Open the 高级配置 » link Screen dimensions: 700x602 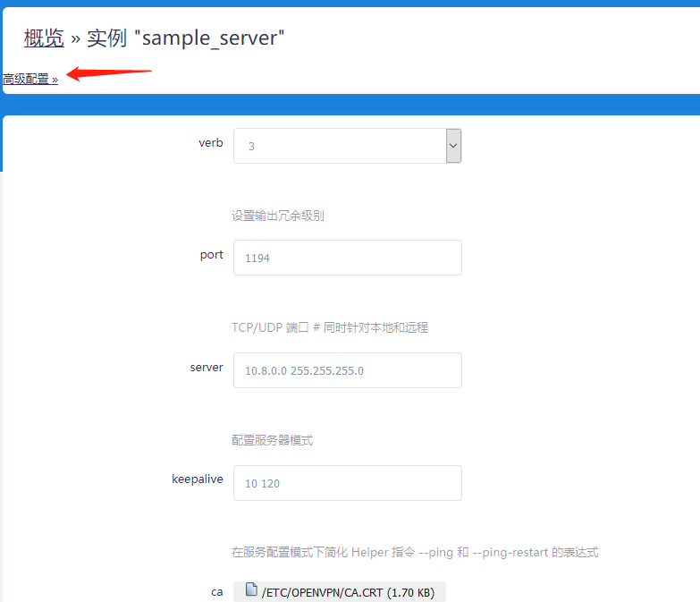pos(30,79)
